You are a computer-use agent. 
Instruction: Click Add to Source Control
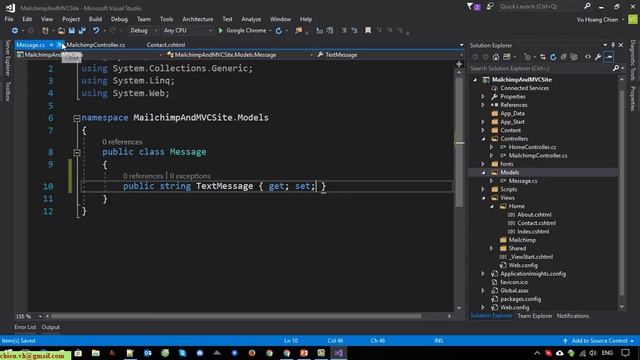pyautogui.click(x=598, y=341)
